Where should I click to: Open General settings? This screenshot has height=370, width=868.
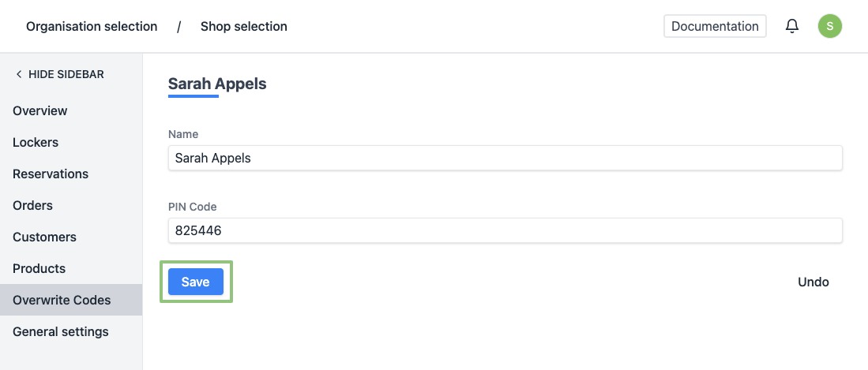pyautogui.click(x=61, y=331)
